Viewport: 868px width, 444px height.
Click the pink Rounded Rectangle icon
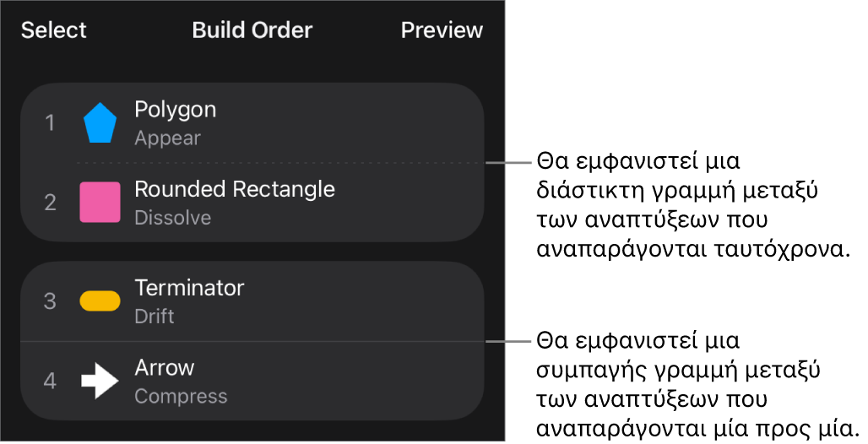(x=100, y=203)
